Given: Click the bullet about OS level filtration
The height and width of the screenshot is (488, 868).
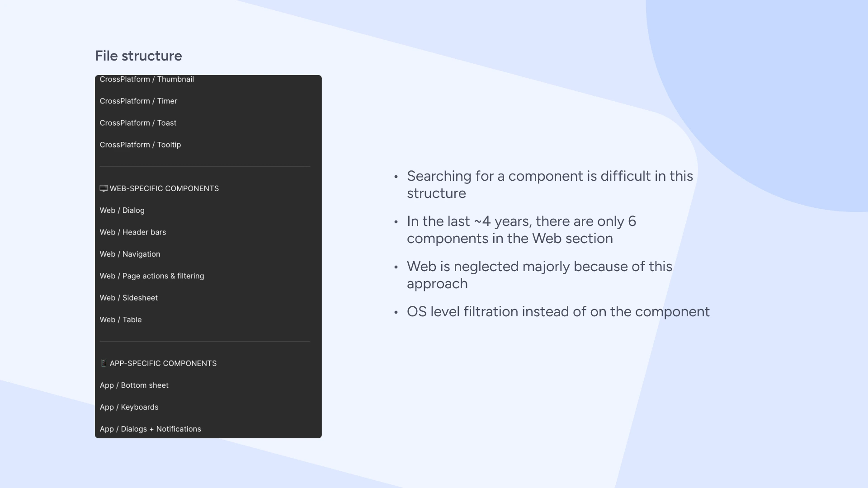Looking at the screenshot, I should click(559, 312).
